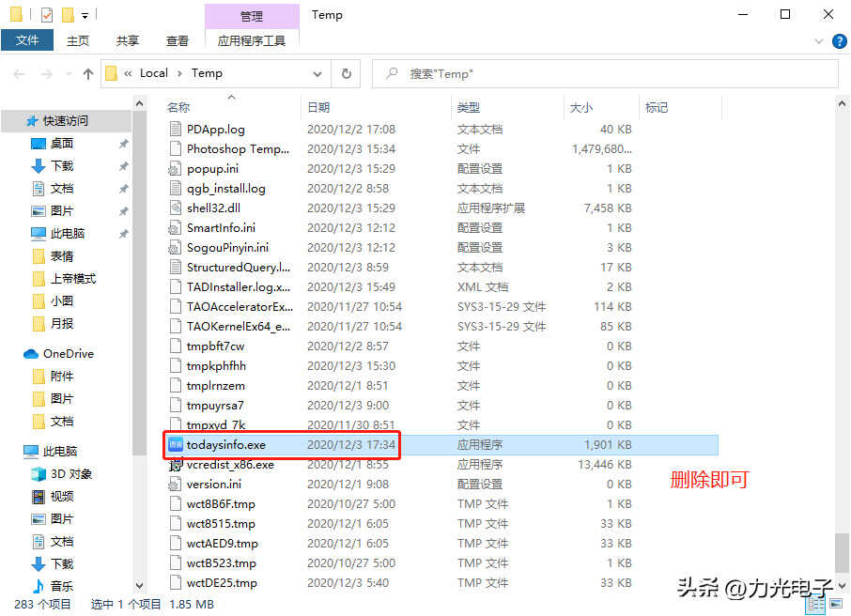
Task: Switch to the 主页 tab
Action: pyautogui.click(x=78, y=40)
